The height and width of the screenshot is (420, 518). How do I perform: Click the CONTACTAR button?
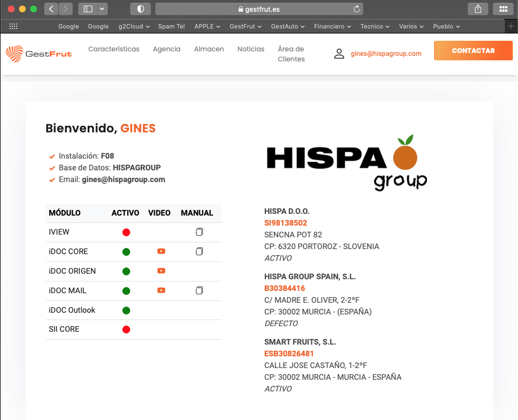pyautogui.click(x=473, y=50)
